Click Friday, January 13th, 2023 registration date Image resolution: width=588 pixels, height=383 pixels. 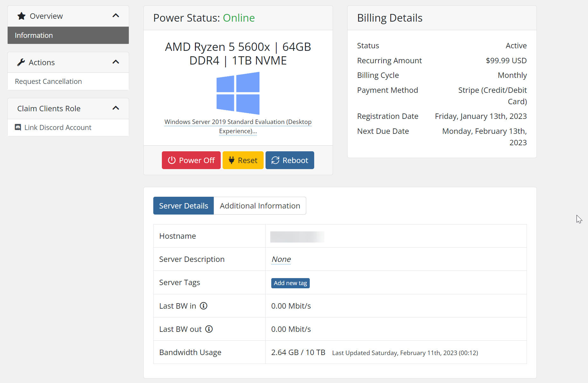tap(481, 116)
